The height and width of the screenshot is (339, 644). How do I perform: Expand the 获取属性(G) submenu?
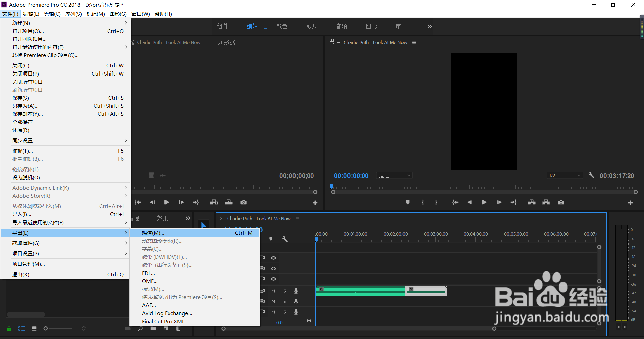[x=66, y=243]
